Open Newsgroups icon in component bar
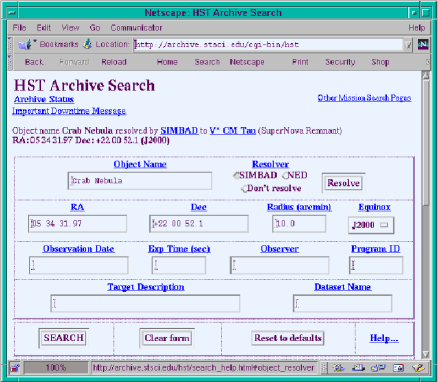 (378, 368)
